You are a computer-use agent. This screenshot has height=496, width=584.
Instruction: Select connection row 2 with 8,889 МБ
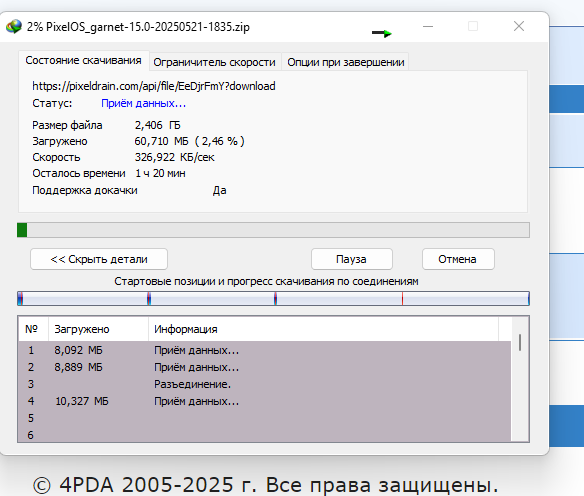pos(264,368)
